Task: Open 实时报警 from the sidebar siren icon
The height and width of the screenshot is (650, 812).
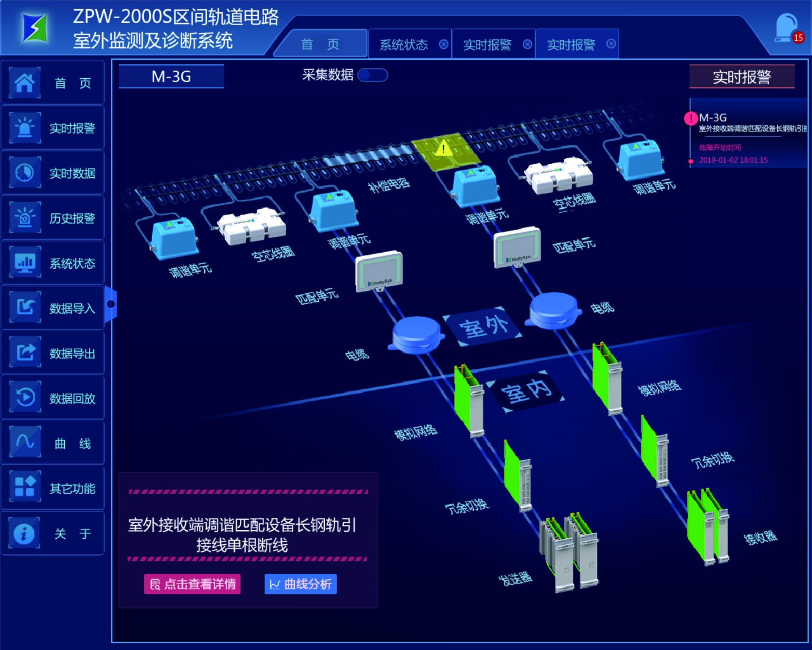Action: 25,127
